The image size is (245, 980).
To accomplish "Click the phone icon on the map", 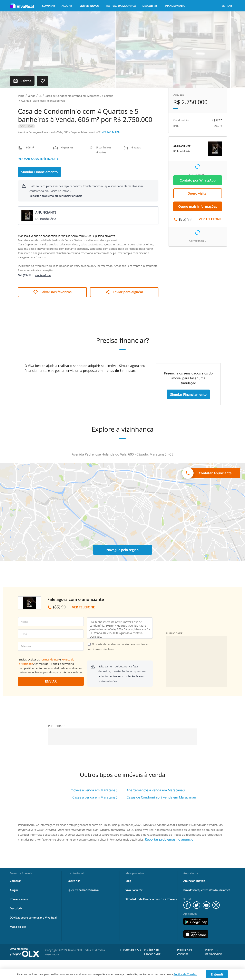I will (188, 473).
